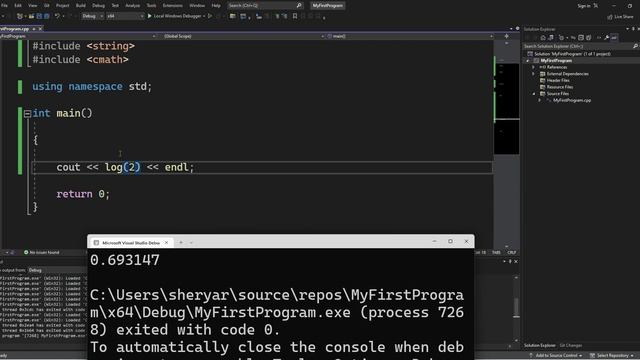Click Sign in
The image size is (640, 360).
[584, 6]
